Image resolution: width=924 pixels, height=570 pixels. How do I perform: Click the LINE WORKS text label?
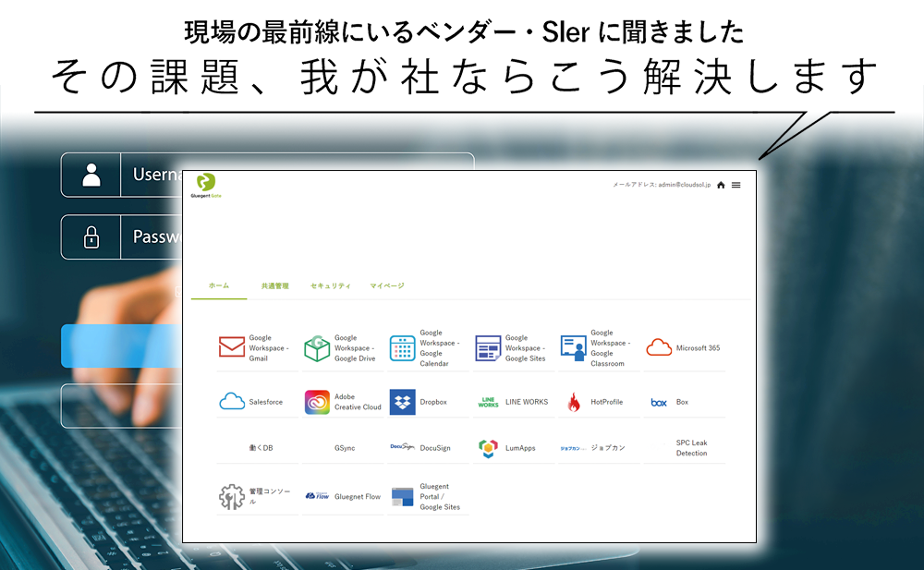coord(527,402)
